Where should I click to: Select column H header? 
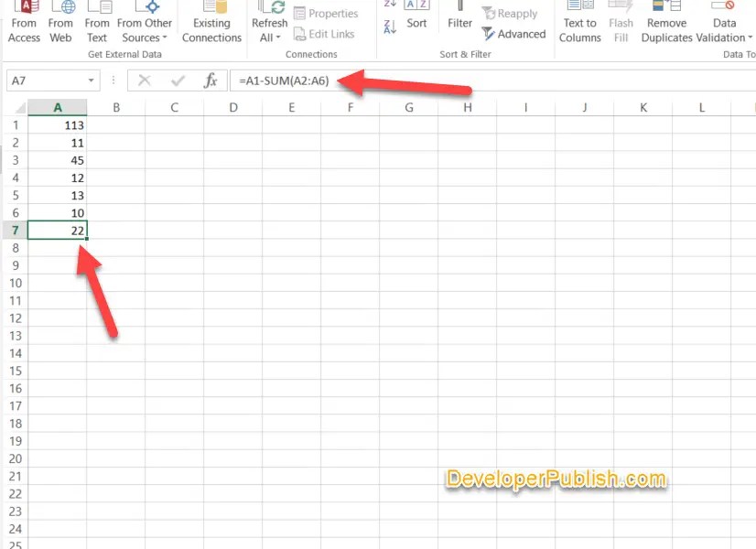click(x=468, y=107)
